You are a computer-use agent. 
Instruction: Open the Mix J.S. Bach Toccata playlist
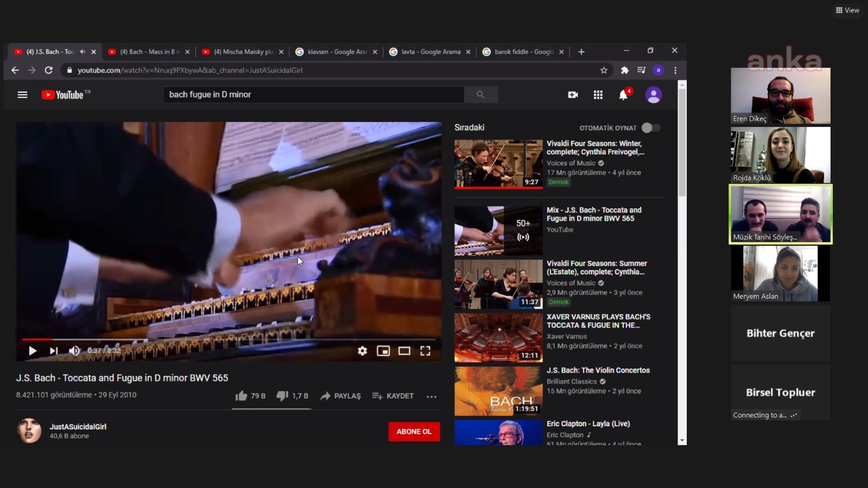[594, 214]
